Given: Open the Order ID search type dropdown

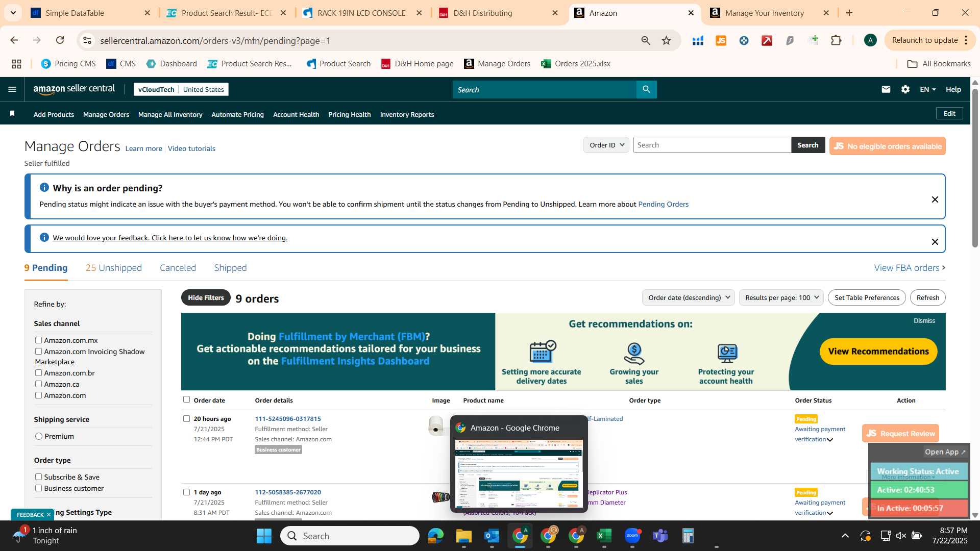Looking at the screenshot, I should [606, 145].
